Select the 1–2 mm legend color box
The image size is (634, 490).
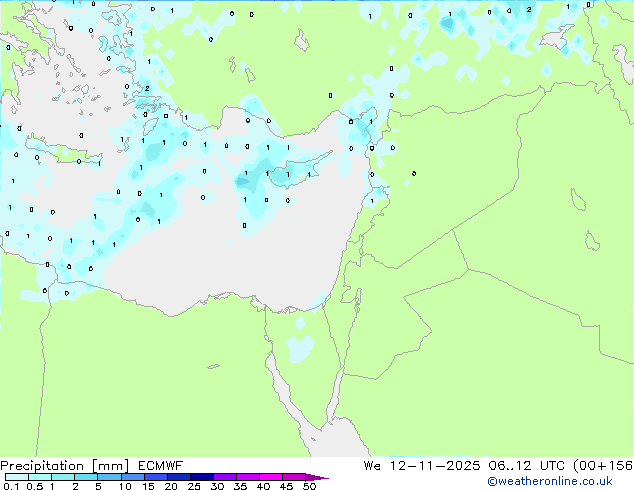[x=63, y=477]
